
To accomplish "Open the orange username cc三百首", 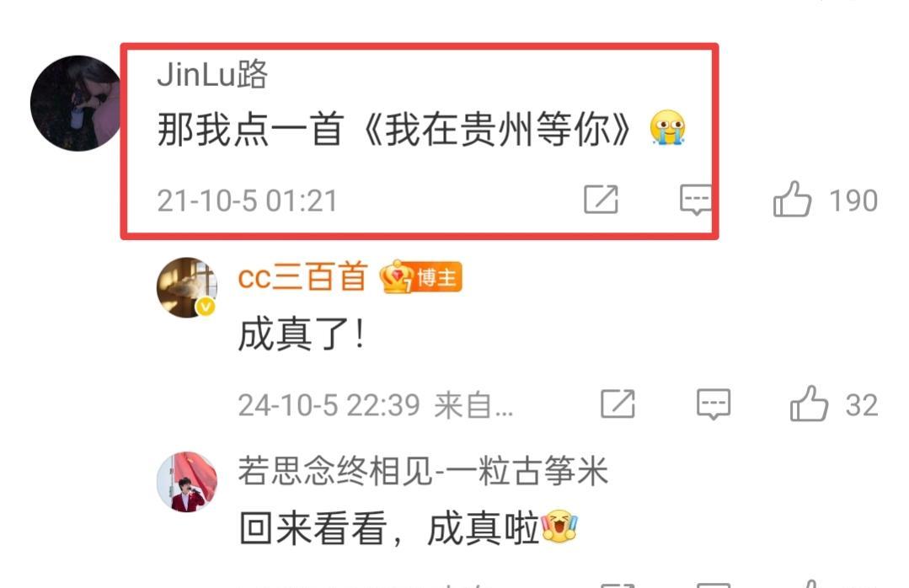I will tap(302, 276).
